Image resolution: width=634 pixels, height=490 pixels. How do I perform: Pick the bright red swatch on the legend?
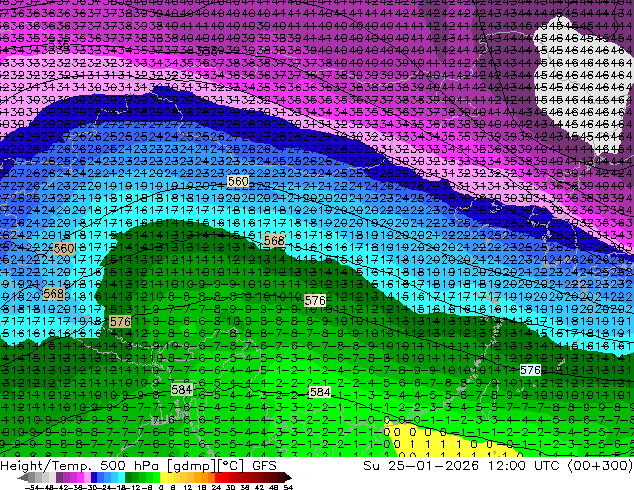pos(218,477)
